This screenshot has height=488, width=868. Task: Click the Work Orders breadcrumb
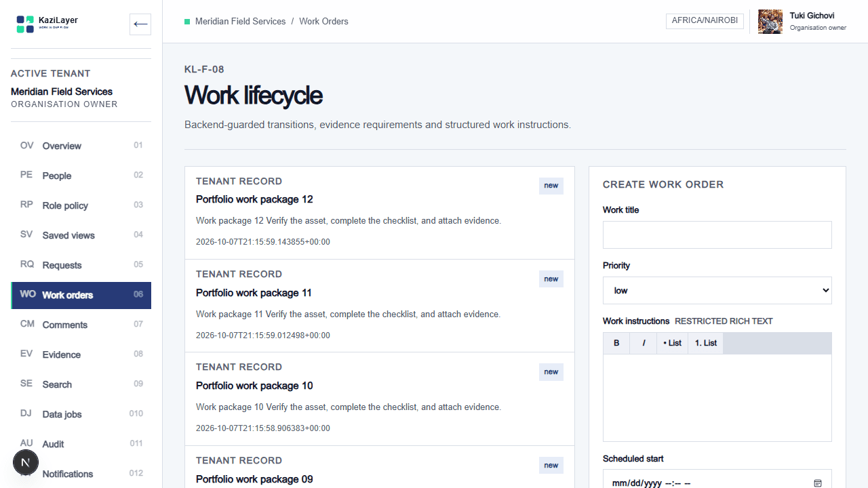tap(323, 22)
